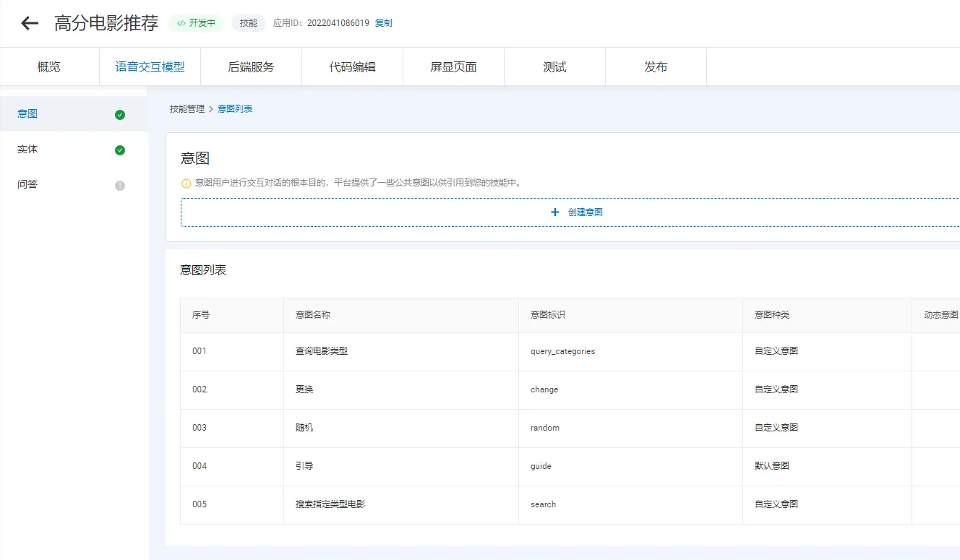
Task: Select 实体 in the sidebar
Action: [x=74, y=150]
